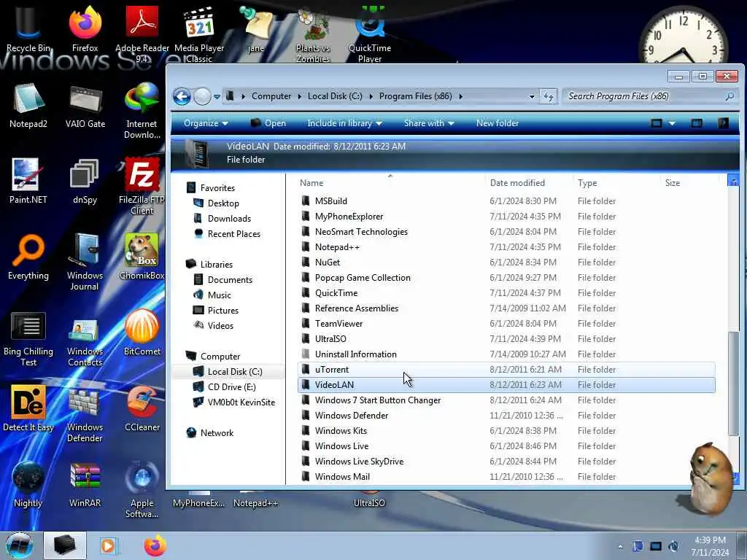747x560 pixels.
Task: Open the Recycle Bin desktop icon
Action: 28,28
